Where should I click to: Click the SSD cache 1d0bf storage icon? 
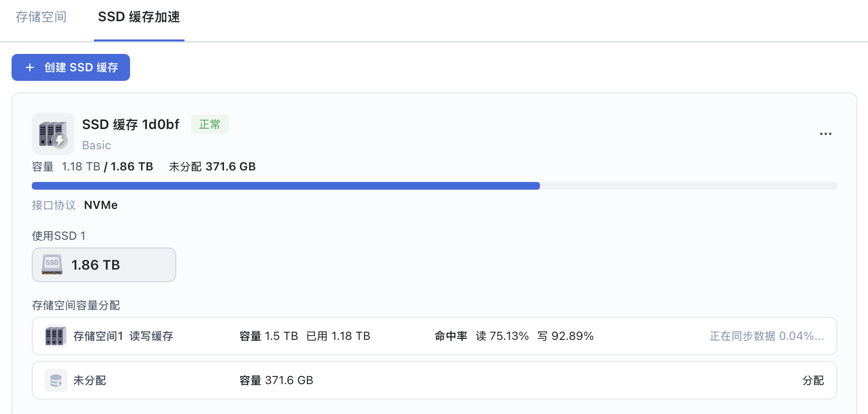[53, 134]
